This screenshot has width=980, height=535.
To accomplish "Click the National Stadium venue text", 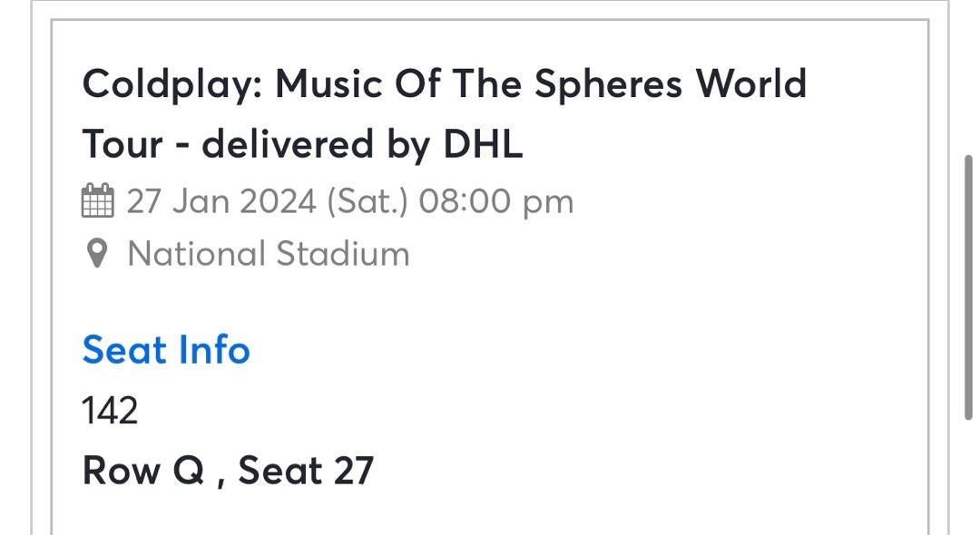I will (269, 254).
